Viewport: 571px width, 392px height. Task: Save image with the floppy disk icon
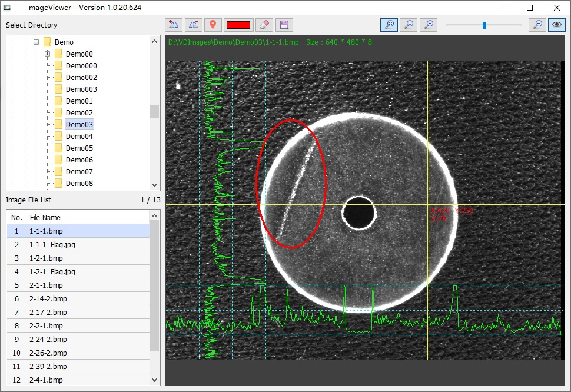(284, 25)
